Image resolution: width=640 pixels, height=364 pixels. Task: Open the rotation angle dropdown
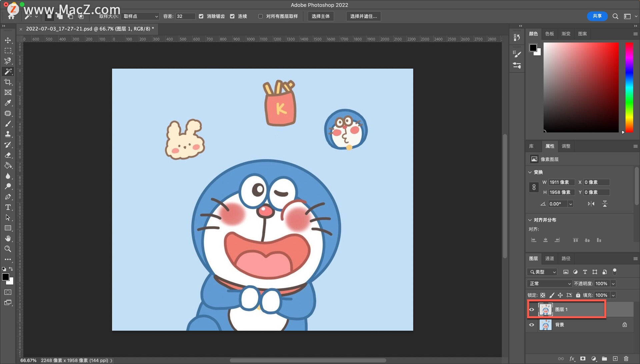coord(571,204)
